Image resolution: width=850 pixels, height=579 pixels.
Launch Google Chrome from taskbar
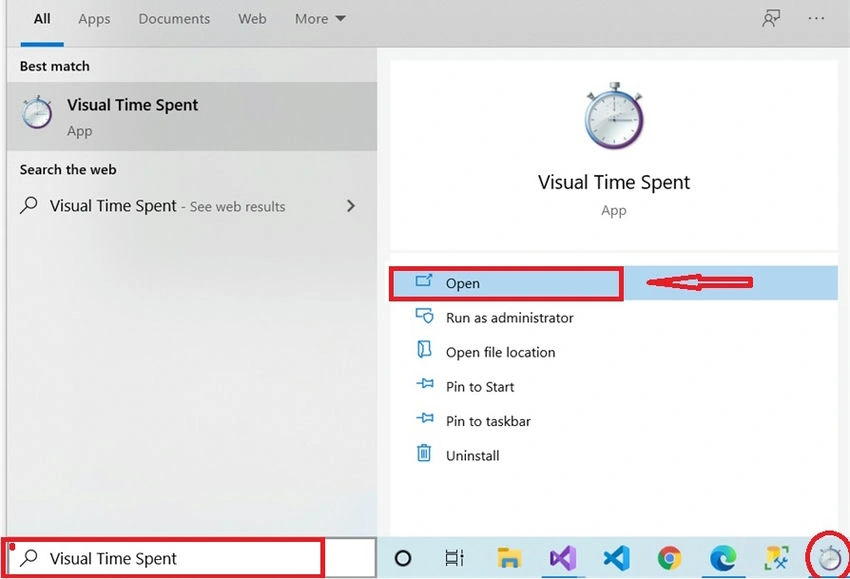[669, 558]
